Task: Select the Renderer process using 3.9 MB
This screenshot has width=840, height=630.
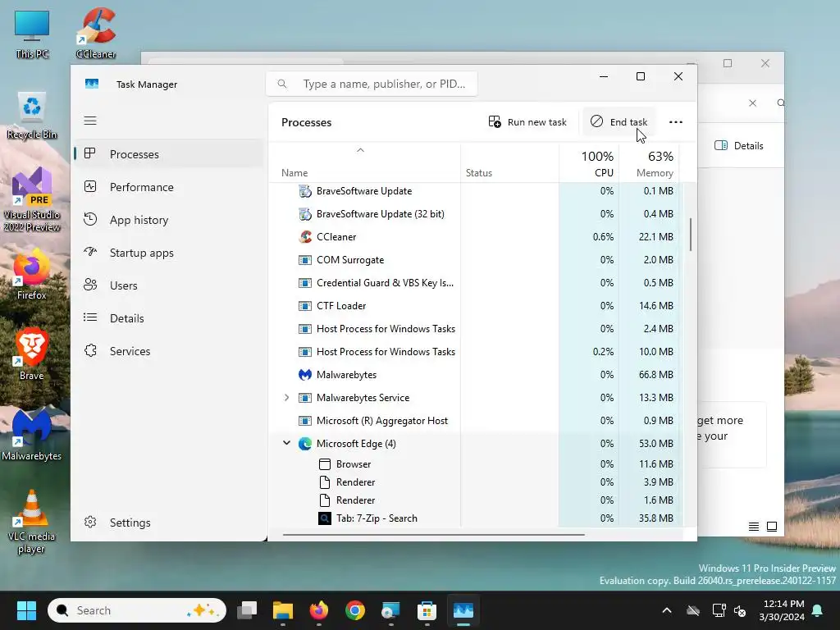Action: [474, 482]
